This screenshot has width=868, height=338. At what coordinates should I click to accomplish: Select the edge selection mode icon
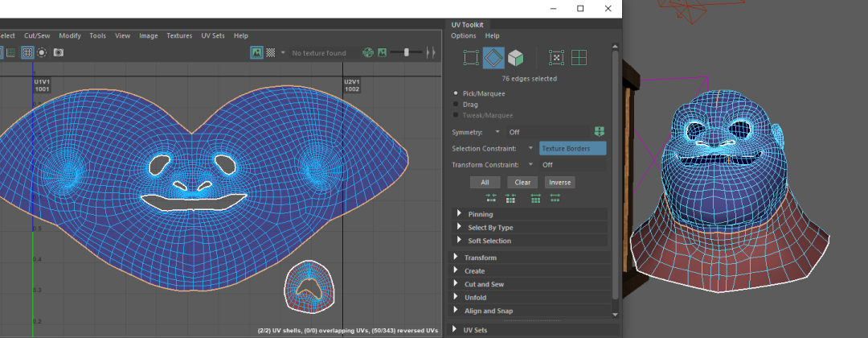[x=493, y=58]
